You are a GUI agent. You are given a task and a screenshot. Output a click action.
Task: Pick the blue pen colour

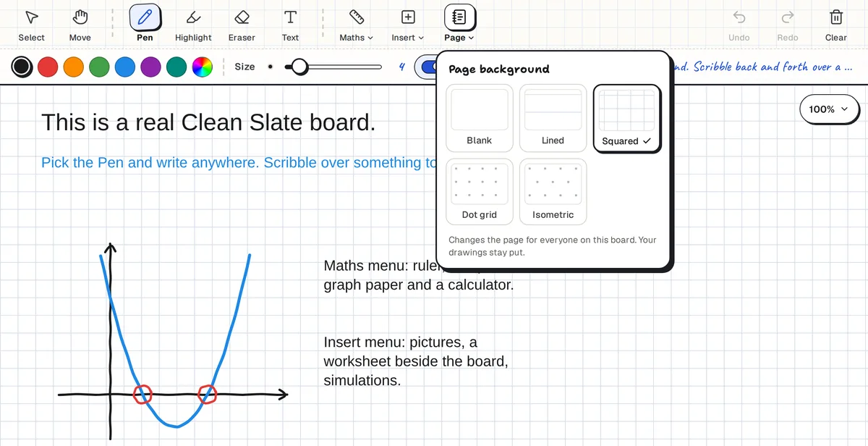pyautogui.click(x=125, y=67)
